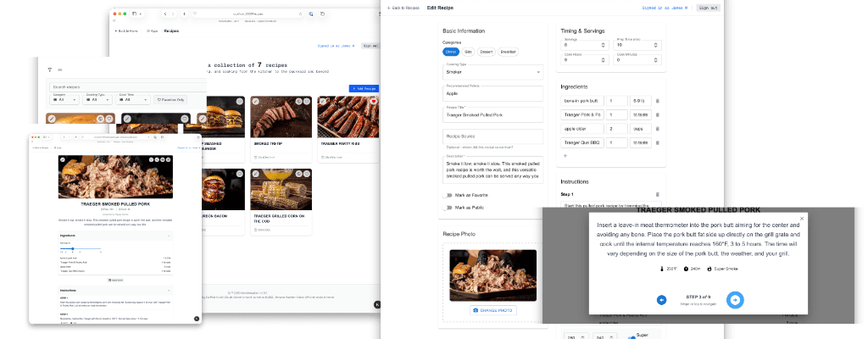Image resolution: width=868 pixels, height=339 pixels.
Task: Delete the Traeger Pork & Poultry ingredient row
Action: [x=658, y=114]
